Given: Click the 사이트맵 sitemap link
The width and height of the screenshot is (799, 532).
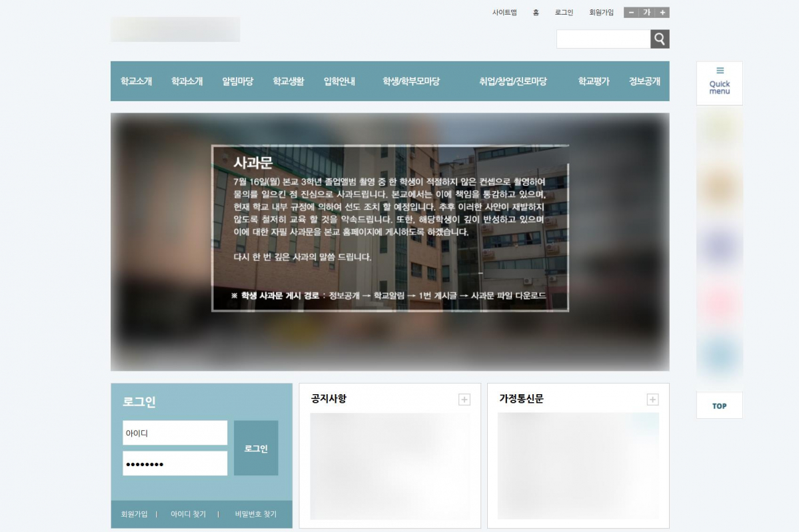Looking at the screenshot, I should 504,12.
